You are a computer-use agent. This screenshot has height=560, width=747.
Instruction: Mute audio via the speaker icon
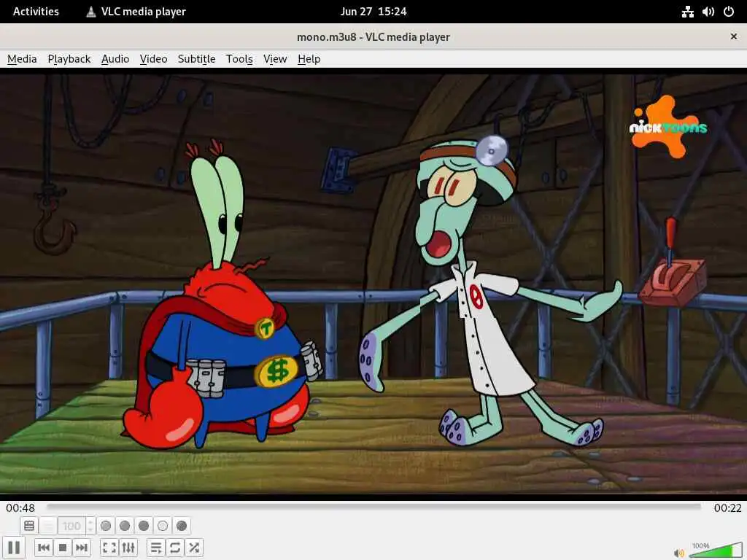tap(679, 553)
